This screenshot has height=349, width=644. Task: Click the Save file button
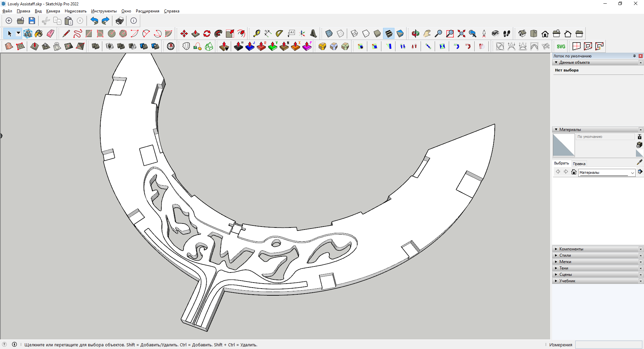(x=32, y=21)
